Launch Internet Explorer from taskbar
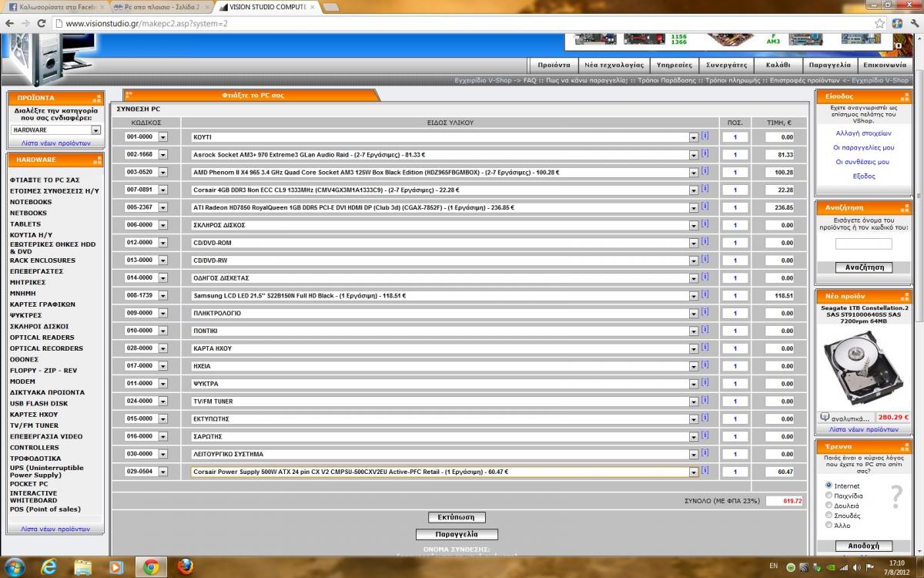The height and width of the screenshot is (578, 924). point(50,566)
